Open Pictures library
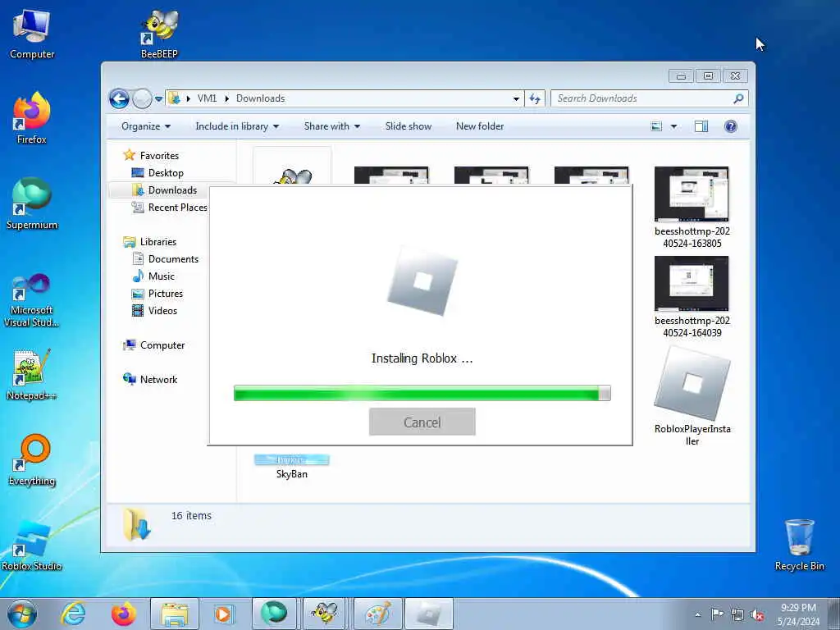The image size is (840, 630). coord(166,294)
